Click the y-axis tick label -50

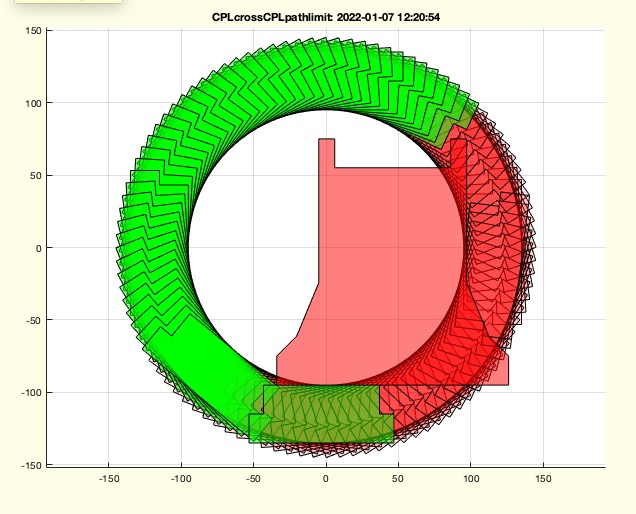[x=30, y=321]
